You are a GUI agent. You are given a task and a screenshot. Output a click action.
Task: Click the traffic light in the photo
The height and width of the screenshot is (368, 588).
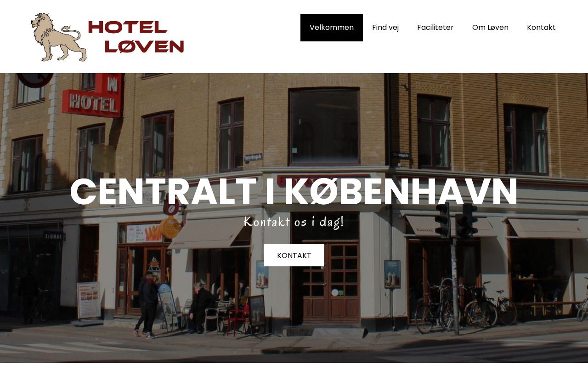[467, 220]
